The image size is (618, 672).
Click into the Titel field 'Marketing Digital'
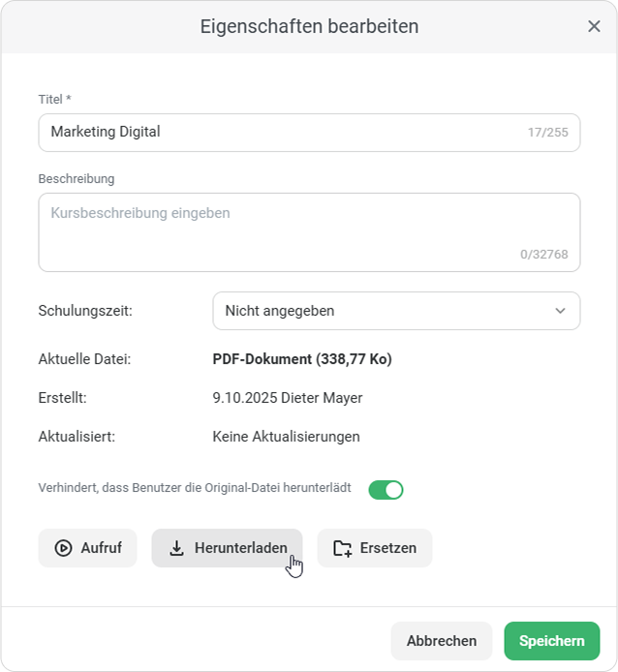click(x=281, y=132)
